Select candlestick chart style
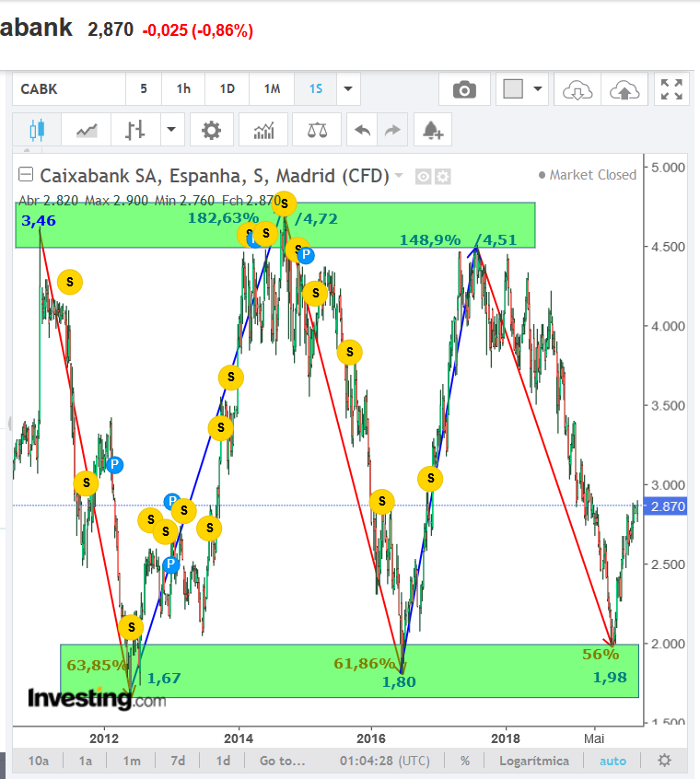Image resolution: width=700 pixels, height=779 pixels. 37,130
